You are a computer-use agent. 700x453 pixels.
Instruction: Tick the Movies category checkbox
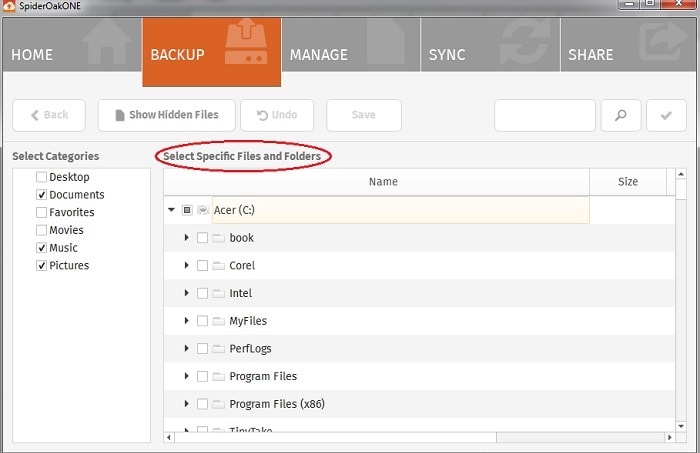point(42,230)
